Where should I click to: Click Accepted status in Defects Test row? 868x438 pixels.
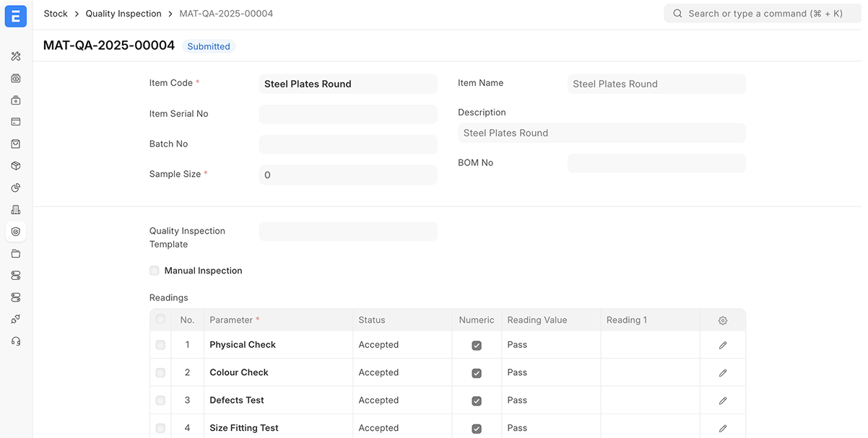coord(378,400)
